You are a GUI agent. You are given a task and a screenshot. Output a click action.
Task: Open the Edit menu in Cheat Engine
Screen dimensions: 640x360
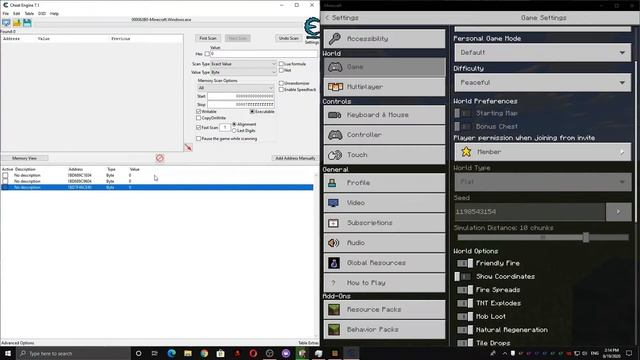click(x=17, y=13)
